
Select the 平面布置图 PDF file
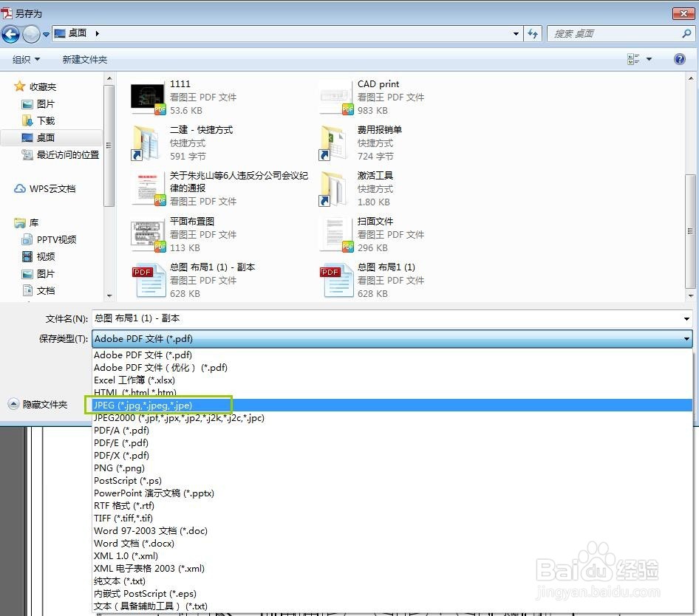[x=185, y=234]
